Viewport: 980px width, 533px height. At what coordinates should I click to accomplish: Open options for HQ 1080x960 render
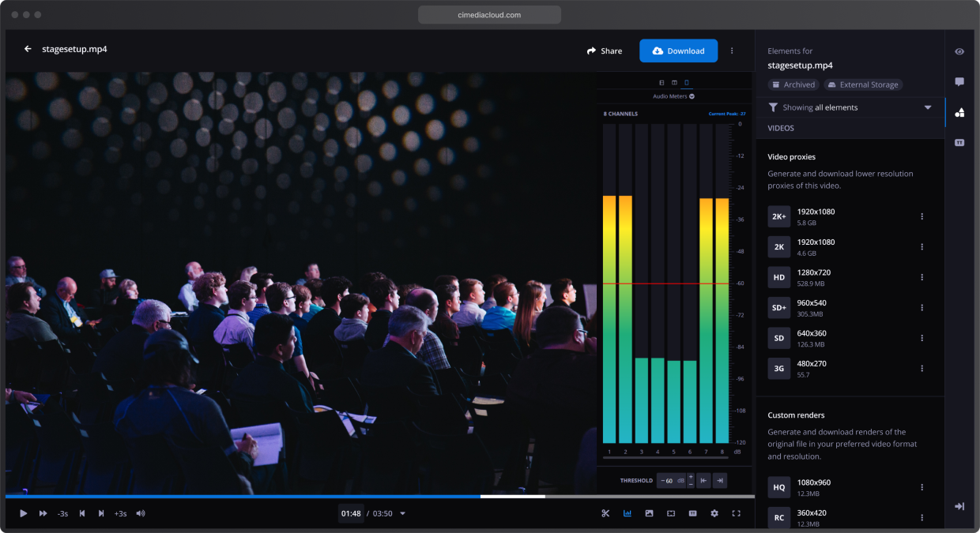point(922,487)
